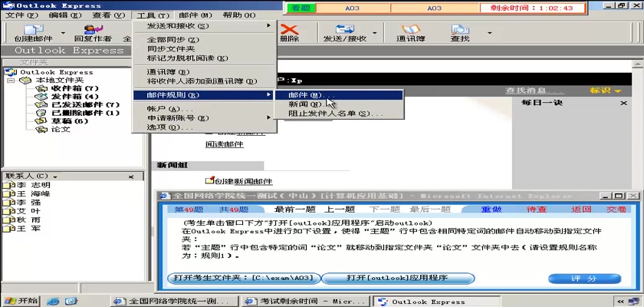Choose 同步文件夹 menu entry
This screenshot has width=644, height=307.
click(x=204, y=49)
